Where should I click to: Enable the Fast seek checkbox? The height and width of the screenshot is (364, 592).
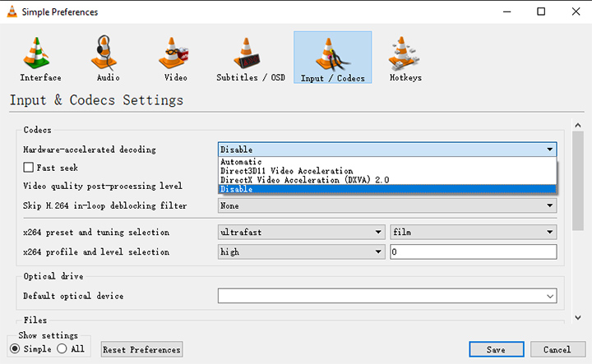pos(29,168)
